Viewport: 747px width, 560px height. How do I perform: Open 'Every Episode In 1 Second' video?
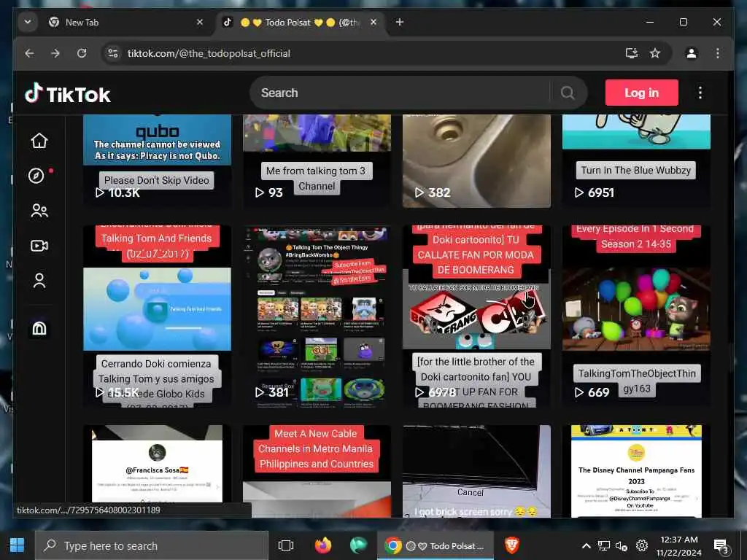pyautogui.click(x=636, y=316)
